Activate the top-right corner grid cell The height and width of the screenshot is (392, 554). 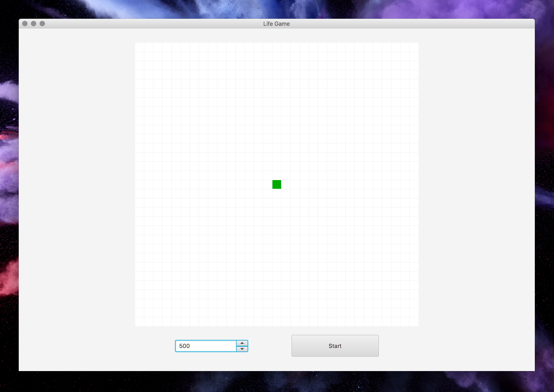414,47
